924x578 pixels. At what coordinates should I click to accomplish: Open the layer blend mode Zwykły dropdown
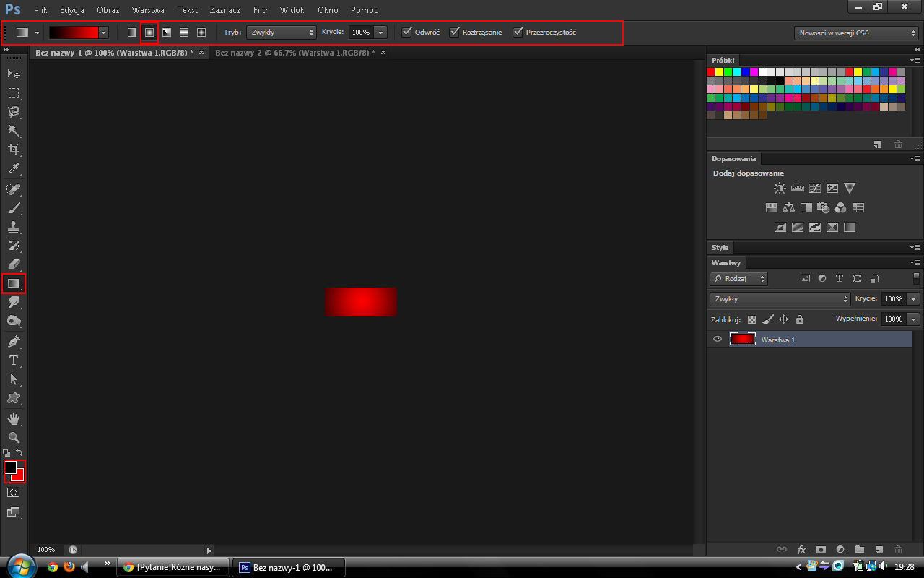[x=780, y=299]
